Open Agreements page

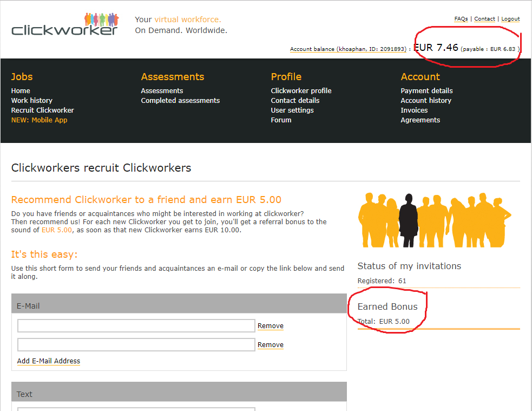(420, 120)
